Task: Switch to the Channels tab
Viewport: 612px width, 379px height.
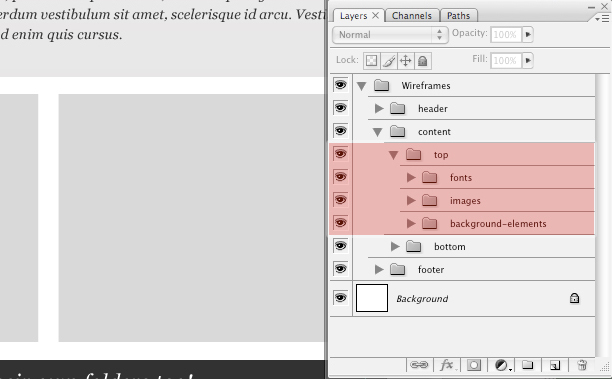Action: point(412,16)
